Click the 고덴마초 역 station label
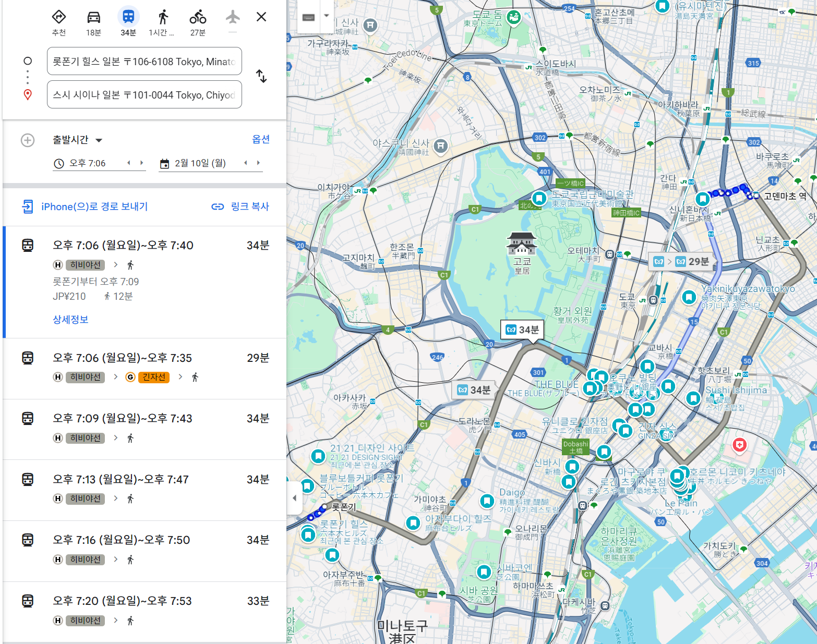The width and height of the screenshot is (817, 644). (x=785, y=196)
